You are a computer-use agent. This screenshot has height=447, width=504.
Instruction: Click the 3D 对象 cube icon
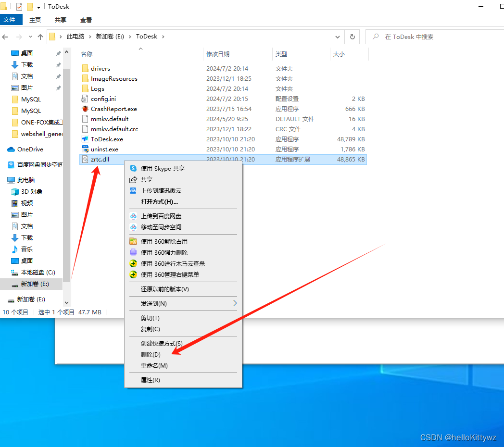click(15, 192)
